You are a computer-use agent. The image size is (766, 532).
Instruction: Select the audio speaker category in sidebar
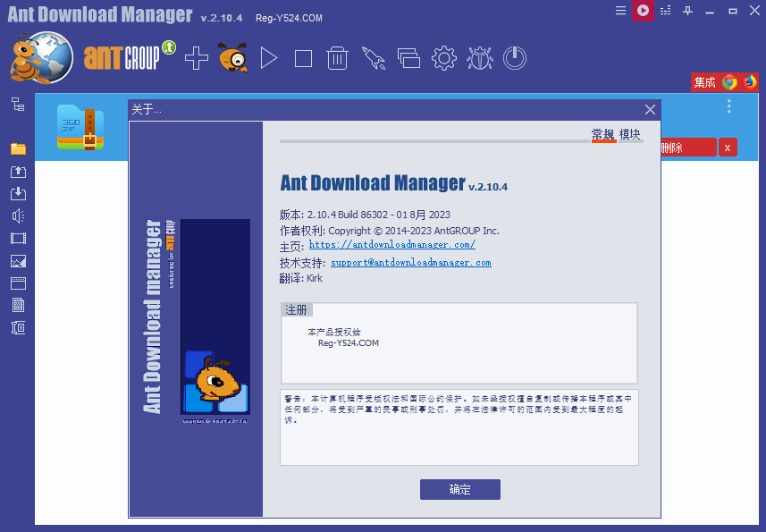[18, 215]
